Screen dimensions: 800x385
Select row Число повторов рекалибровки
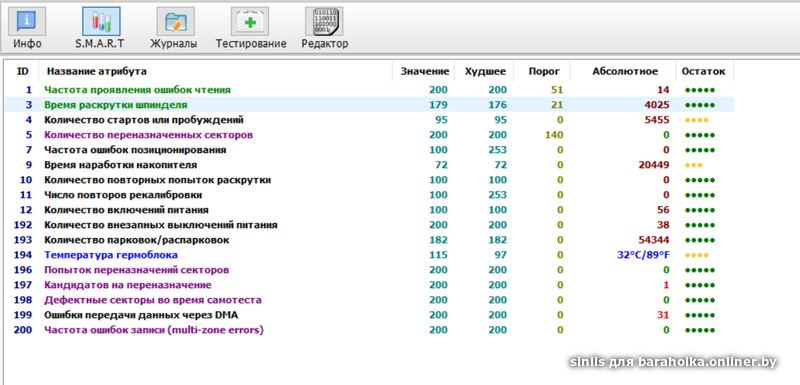(x=370, y=195)
